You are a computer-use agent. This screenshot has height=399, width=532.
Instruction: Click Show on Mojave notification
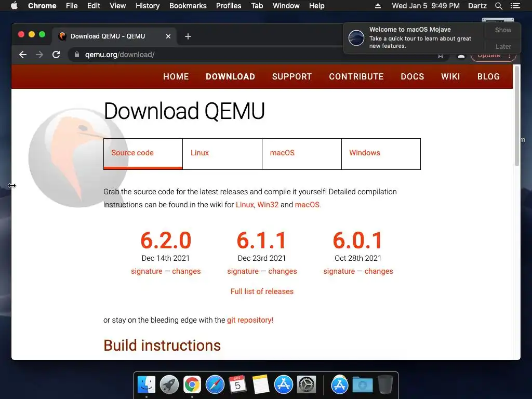click(x=503, y=30)
